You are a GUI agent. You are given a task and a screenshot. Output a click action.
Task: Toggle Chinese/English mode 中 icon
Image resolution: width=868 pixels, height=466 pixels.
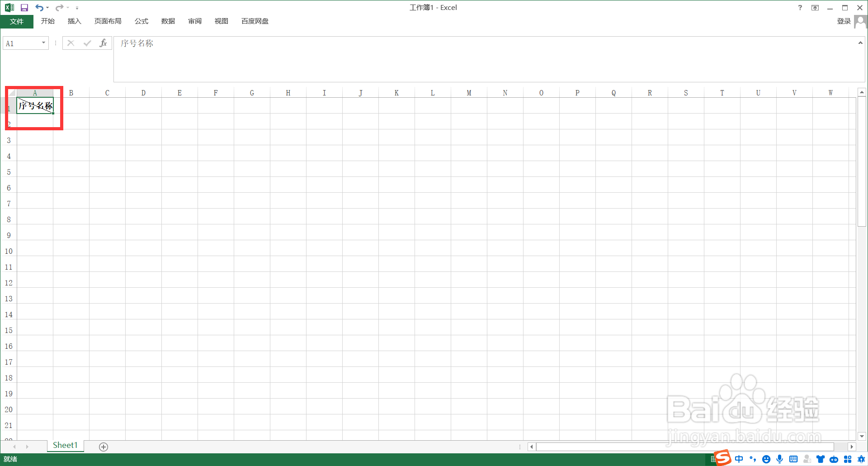coord(739,459)
